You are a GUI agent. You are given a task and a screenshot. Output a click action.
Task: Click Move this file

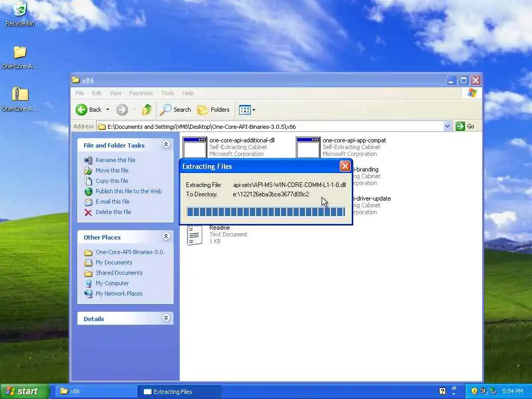(x=112, y=170)
